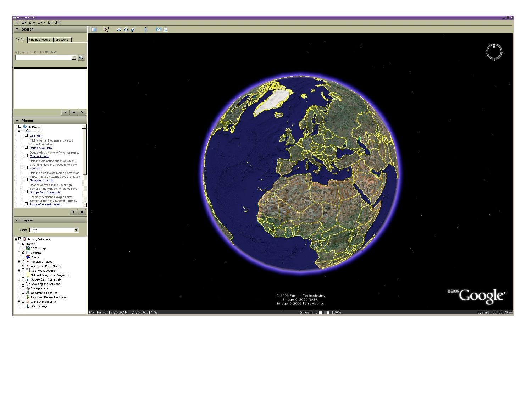This screenshot has width=532, height=399.
Task: Check the Tutorial folder checkbox
Action: [23, 131]
